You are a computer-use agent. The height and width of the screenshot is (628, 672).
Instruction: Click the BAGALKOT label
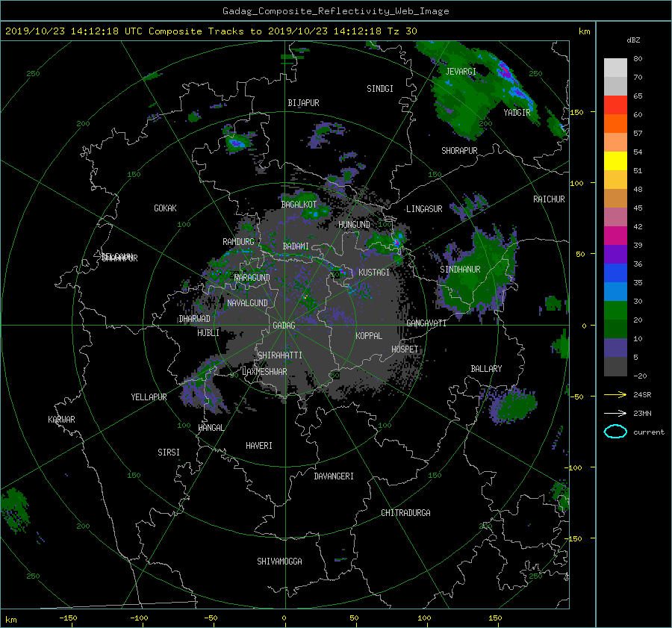point(299,205)
